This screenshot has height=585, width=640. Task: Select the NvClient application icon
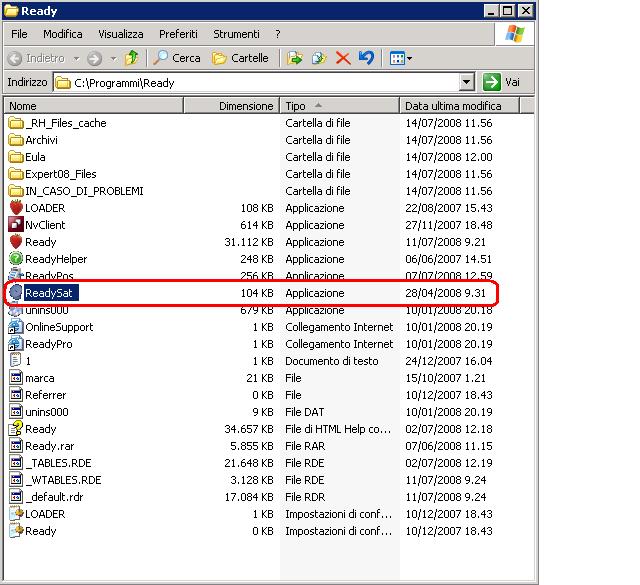pyautogui.click(x=16, y=225)
